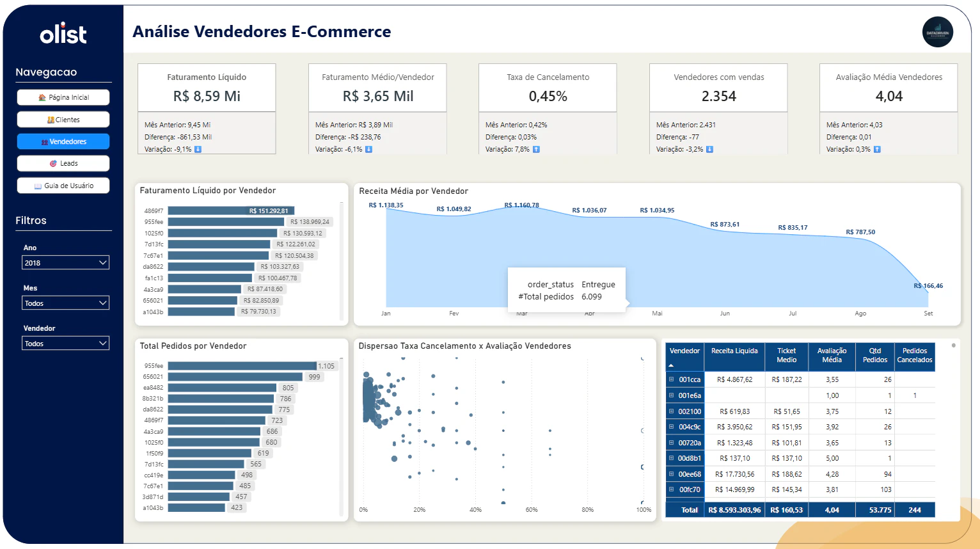Click total R$ 8.593.303,96 cell
The width and height of the screenshot is (980, 549).
click(734, 510)
